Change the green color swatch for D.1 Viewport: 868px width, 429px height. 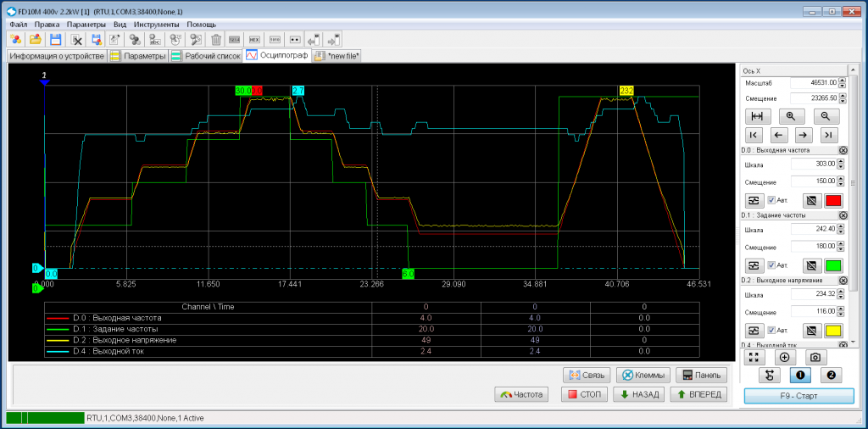[833, 265]
